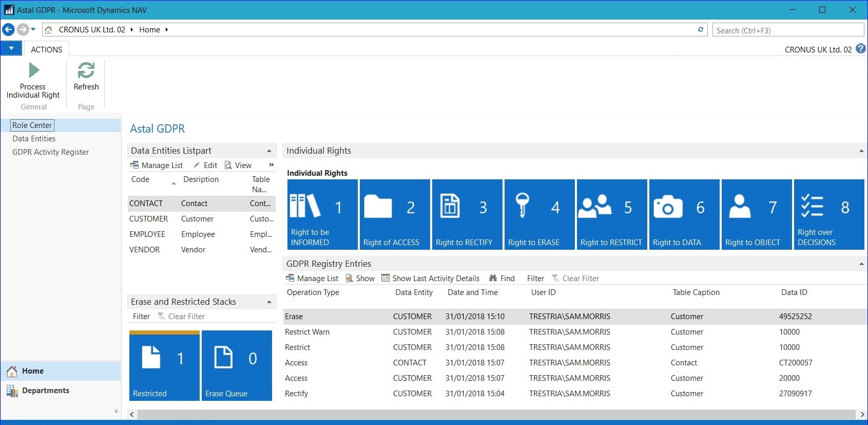Image resolution: width=868 pixels, height=425 pixels.
Task: Click Show Last Activity Details
Action: point(431,278)
